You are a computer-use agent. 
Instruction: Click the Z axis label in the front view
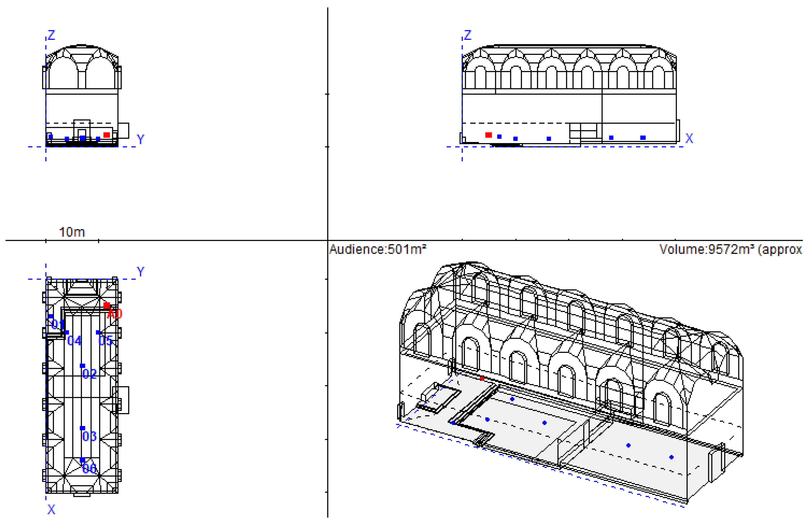(51, 35)
